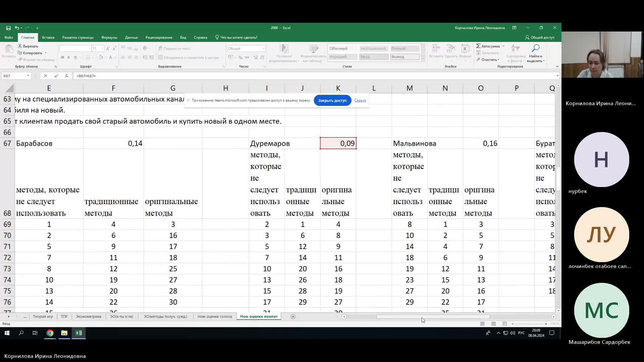Click the AutoSum sigma icon

point(478,46)
